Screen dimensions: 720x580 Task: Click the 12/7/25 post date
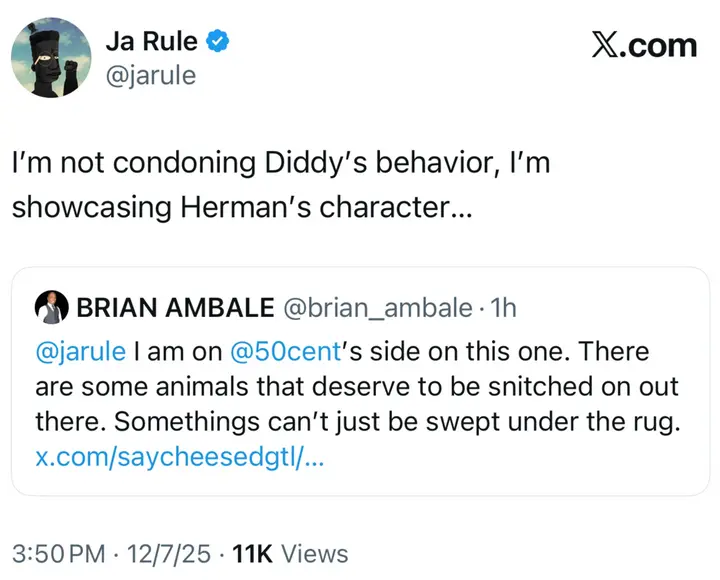pyautogui.click(x=169, y=553)
